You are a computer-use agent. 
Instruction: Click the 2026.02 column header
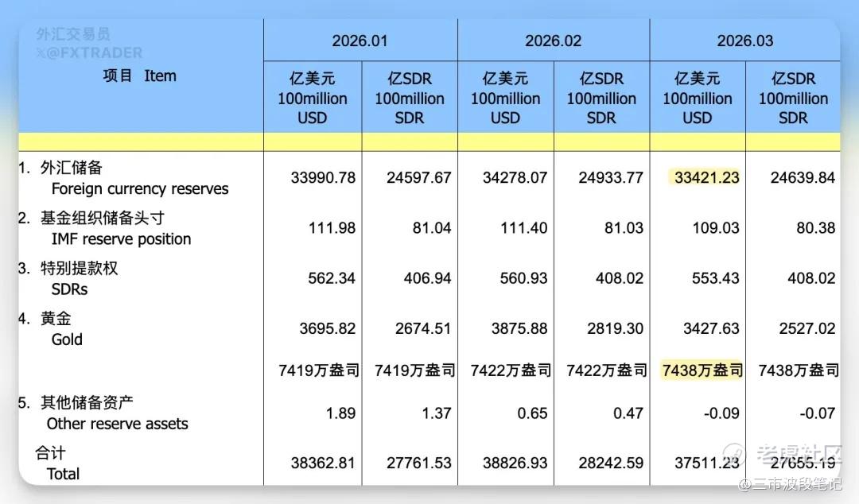[553, 41]
